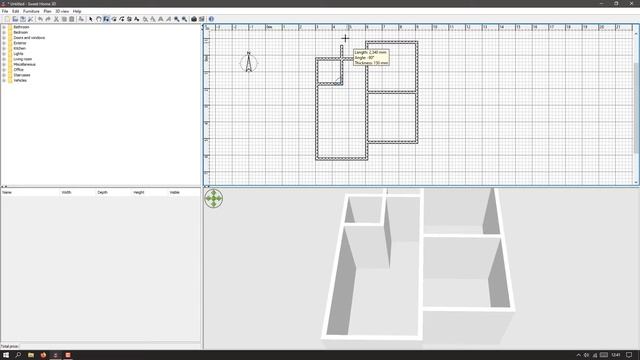Screen dimensions: 640x360
Task: Open the notification center in system tray
Action: point(629,355)
